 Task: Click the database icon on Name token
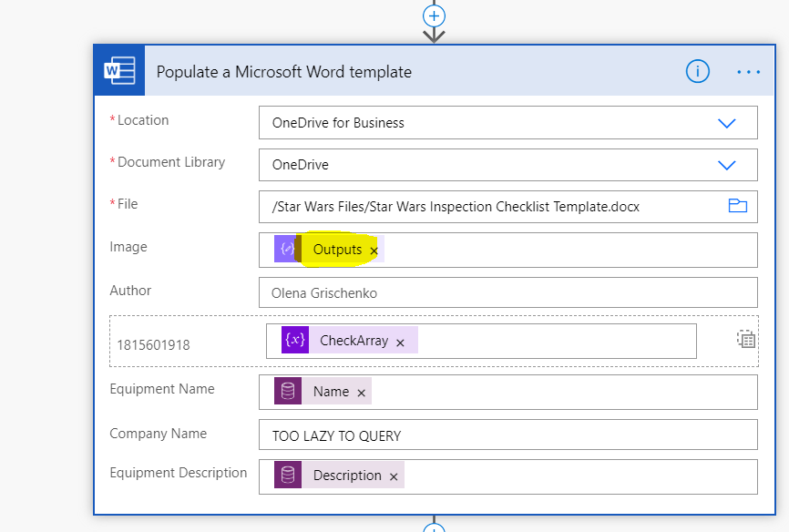coord(288,392)
